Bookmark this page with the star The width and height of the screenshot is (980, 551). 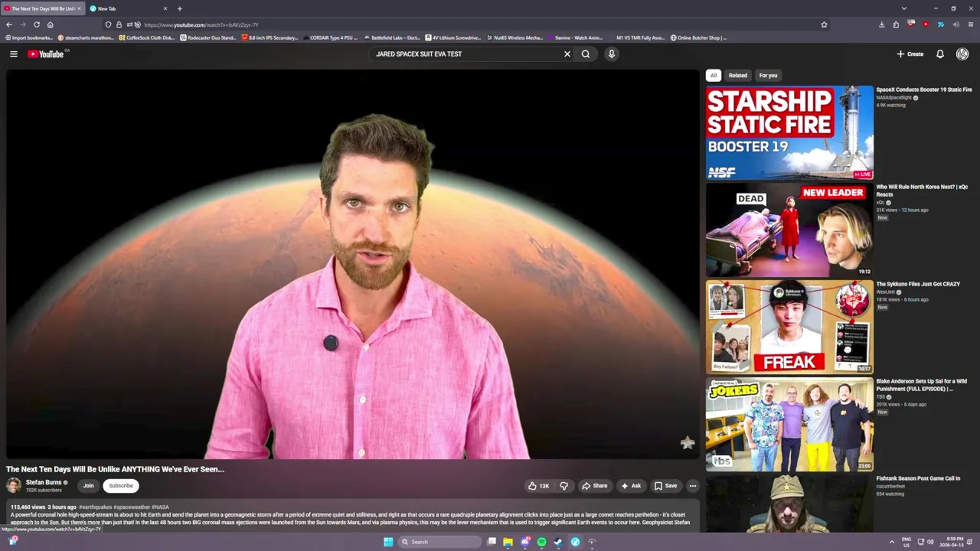(x=824, y=24)
